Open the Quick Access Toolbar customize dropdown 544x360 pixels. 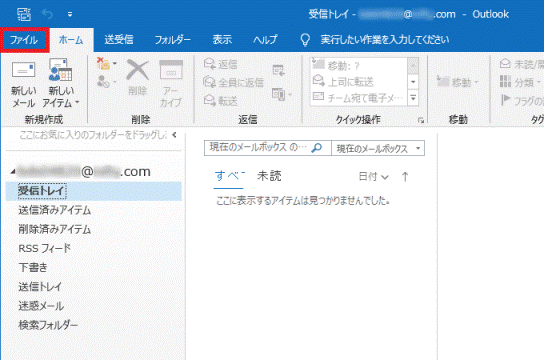click(70, 14)
